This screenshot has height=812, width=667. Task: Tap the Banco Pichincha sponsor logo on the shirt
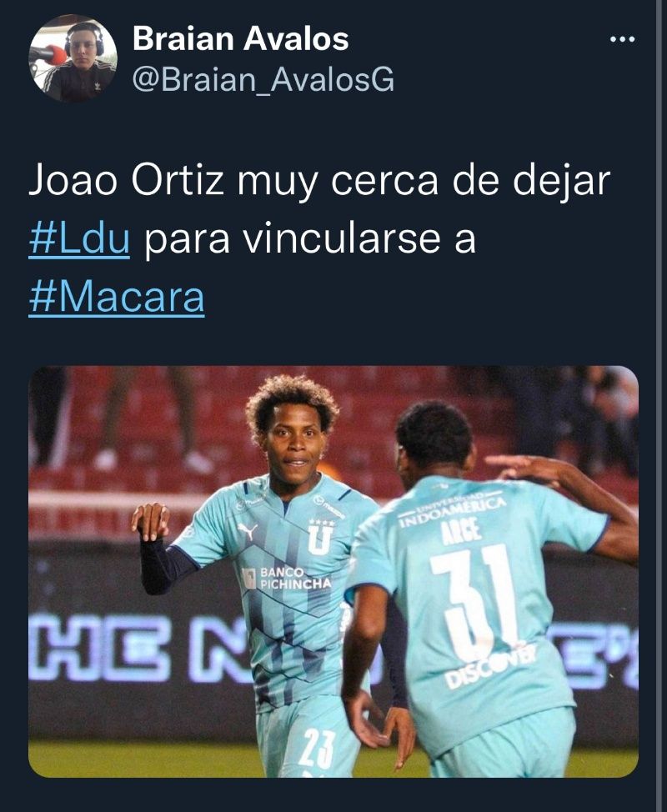click(287, 579)
